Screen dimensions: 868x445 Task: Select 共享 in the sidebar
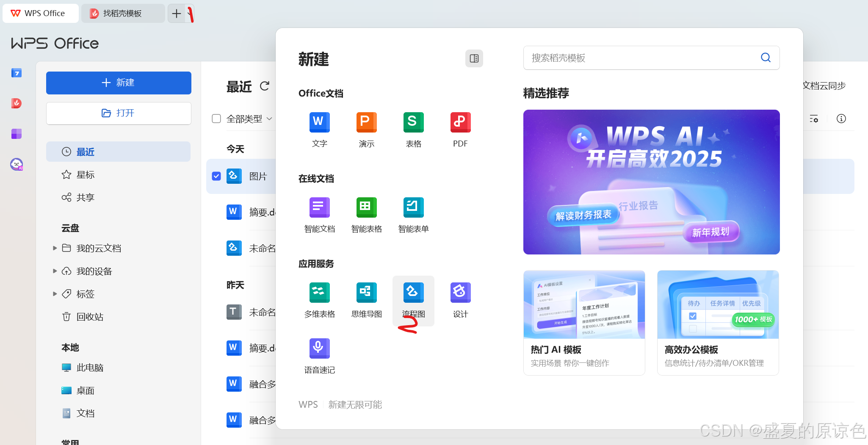pos(118,197)
